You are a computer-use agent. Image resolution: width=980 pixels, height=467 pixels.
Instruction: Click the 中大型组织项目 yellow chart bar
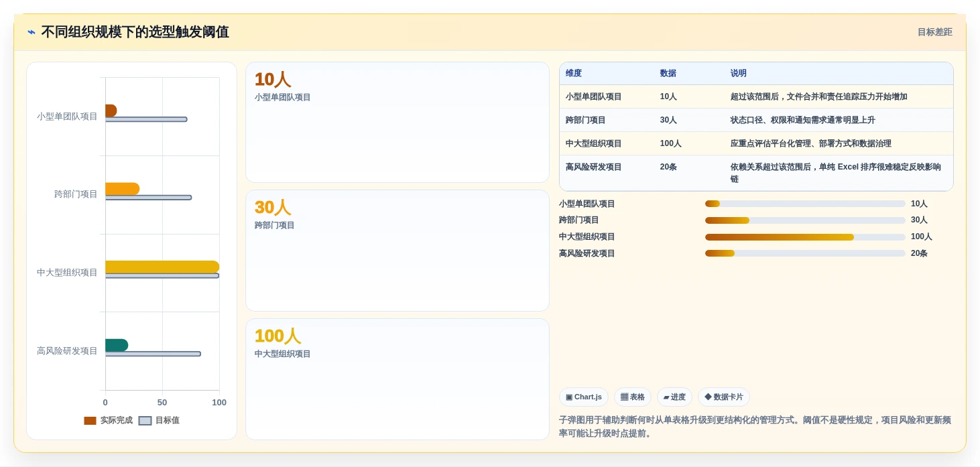pos(162,267)
